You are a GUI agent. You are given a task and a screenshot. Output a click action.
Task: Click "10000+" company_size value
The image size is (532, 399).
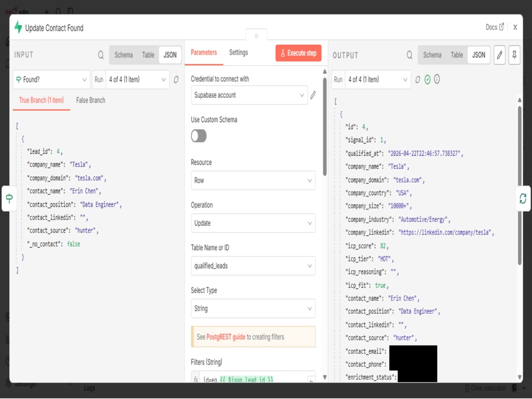pos(398,206)
